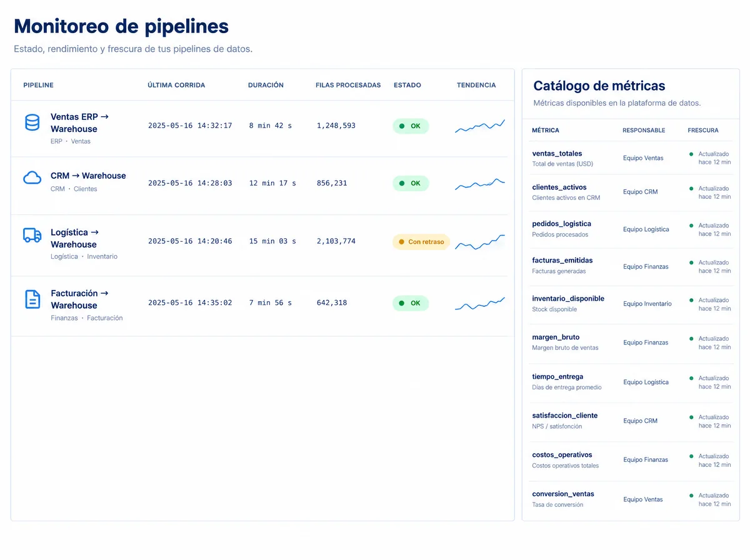Sort by FILAS PROCESADAS column header

click(x=348, y=85)
